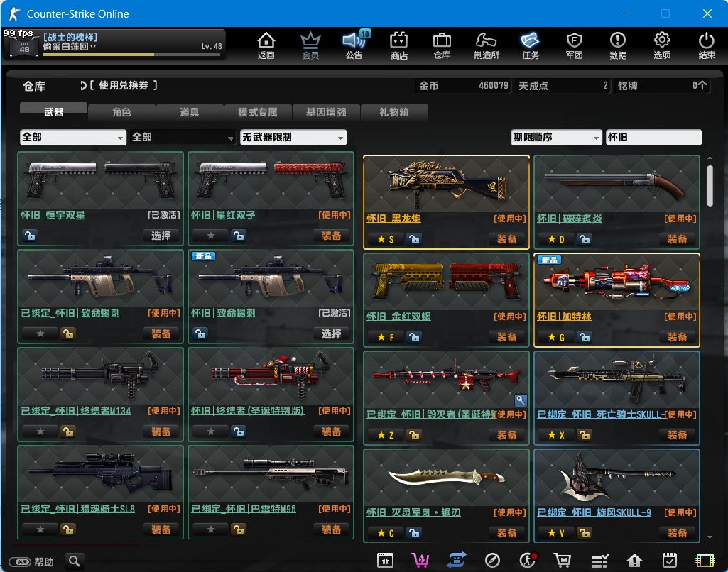Expand the dropdown next to nickname 偷采白莲回
This screenshot has height=572, width=728.
point(93,46)
